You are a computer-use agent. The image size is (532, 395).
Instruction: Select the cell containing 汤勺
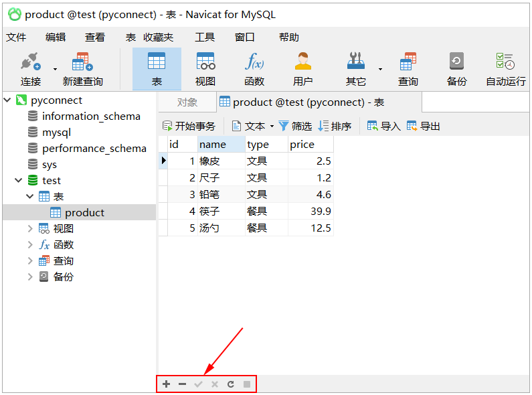pyautogui.click(x=221, y=228)
